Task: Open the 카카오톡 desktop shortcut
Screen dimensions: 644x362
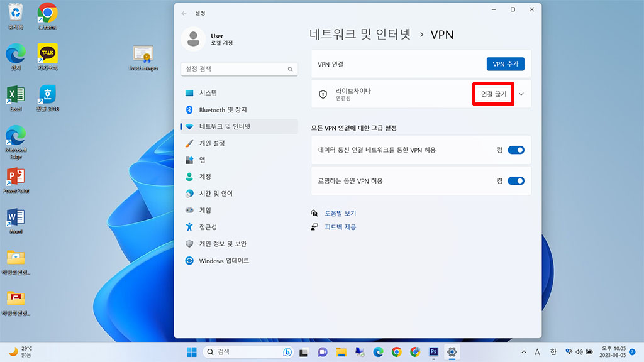Action: pyautogui.click(x=48, y=57)
